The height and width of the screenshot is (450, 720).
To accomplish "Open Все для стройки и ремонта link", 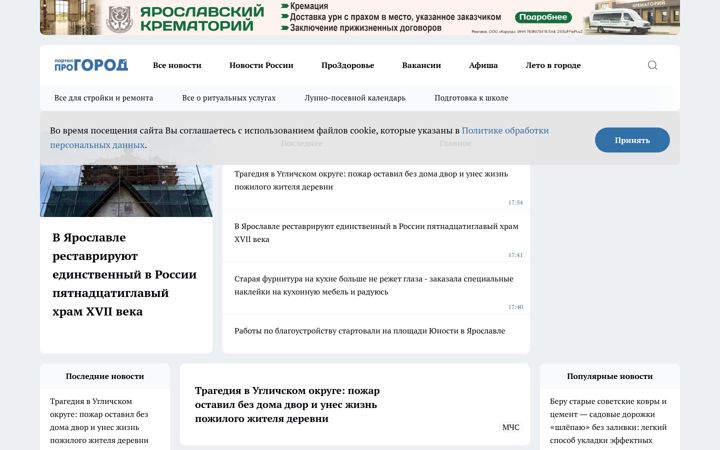I will pos(104,98).
